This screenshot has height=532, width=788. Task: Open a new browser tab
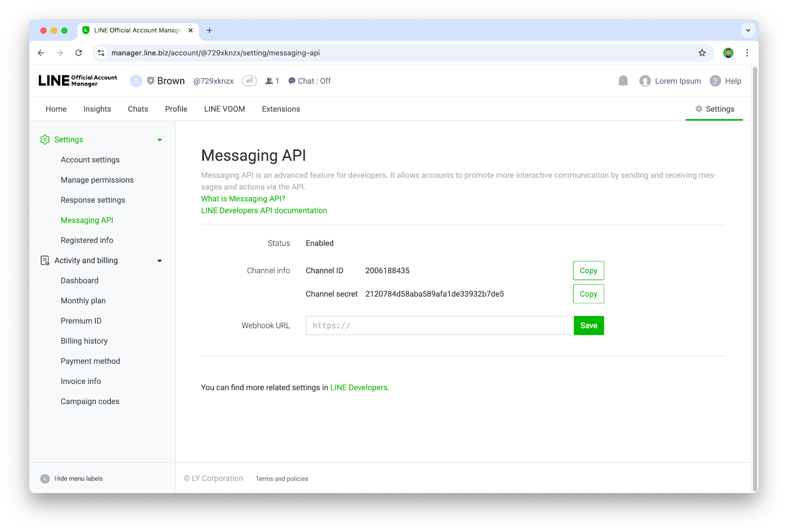[x=209, y=31]
